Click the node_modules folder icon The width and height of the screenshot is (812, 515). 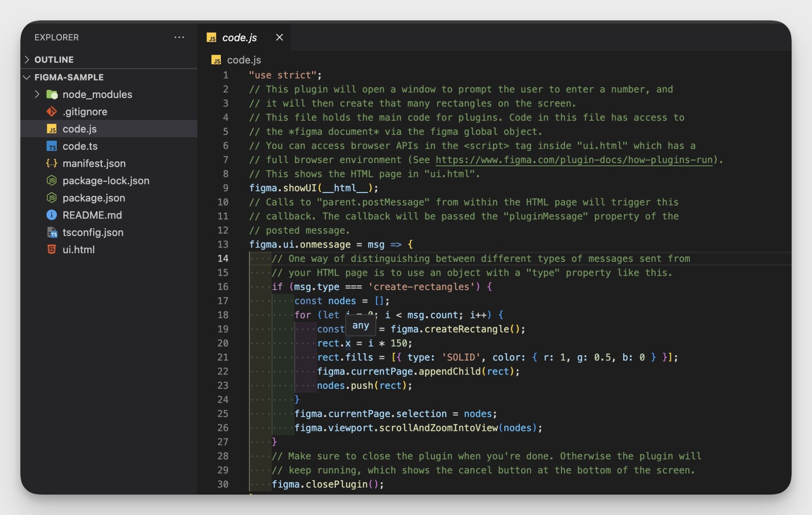52,94
